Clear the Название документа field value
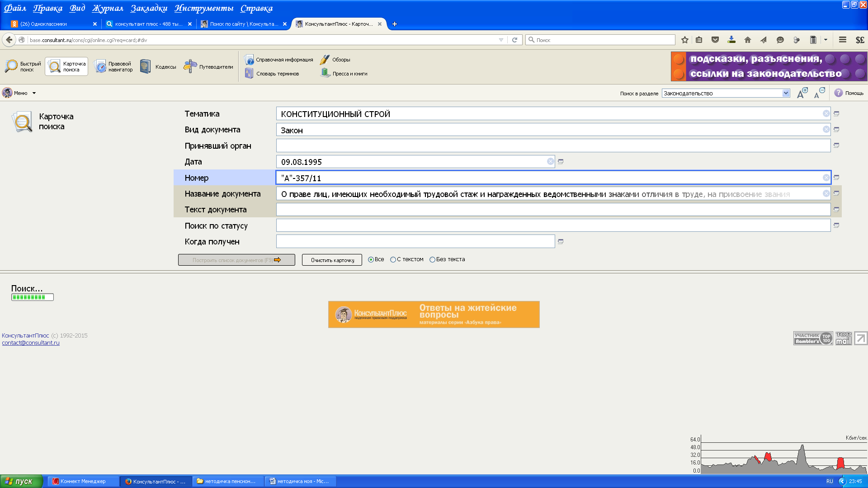The width and height of the screenshot is (868, 488). click(x=826, y=193)
